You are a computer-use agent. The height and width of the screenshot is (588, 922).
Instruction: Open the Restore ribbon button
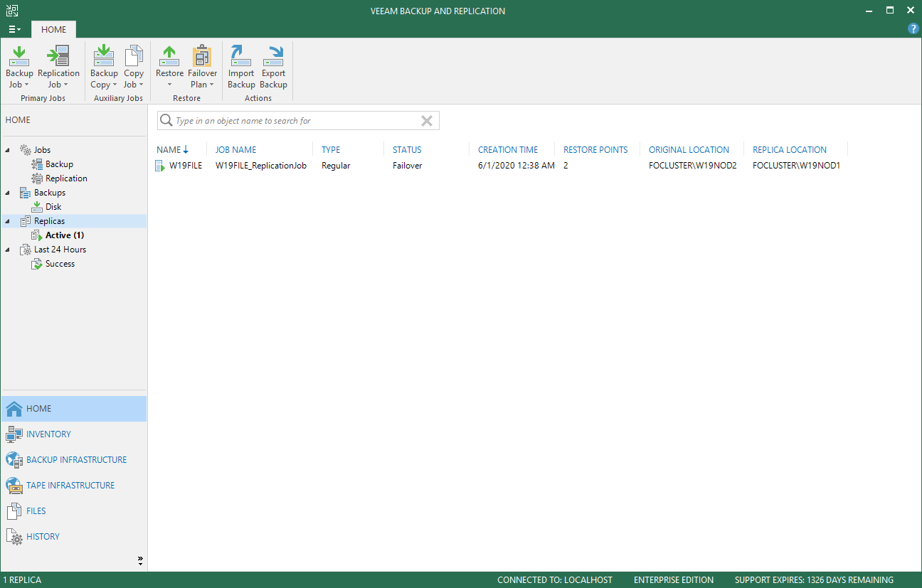point(169,68)
